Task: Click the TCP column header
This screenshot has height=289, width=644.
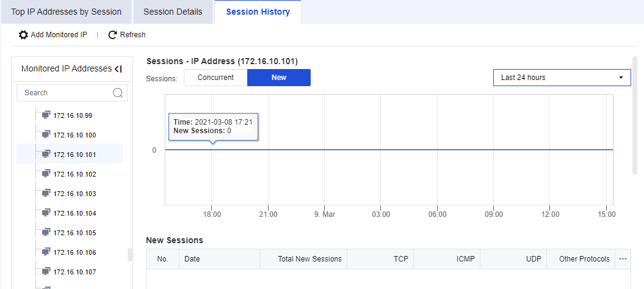Action: 401,259
